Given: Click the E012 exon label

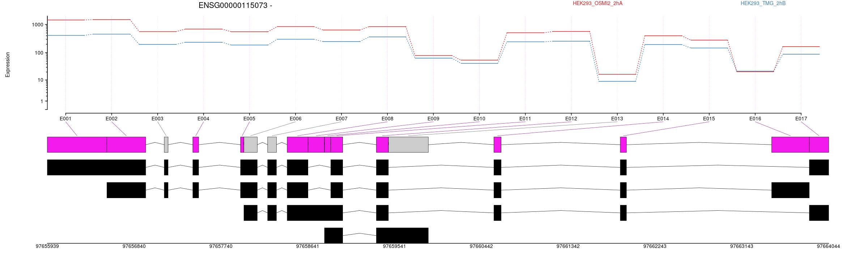Looking at the screenshot, I should (571, 119).
